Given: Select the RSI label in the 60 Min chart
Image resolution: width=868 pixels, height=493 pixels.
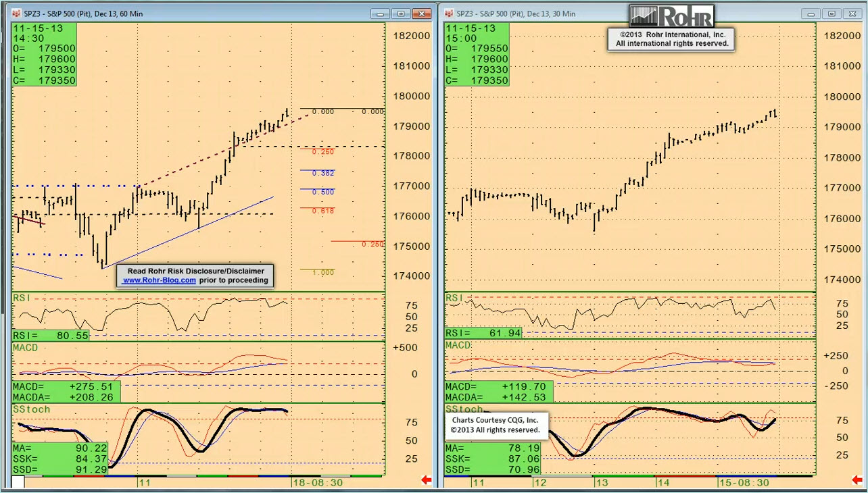Looking at the screenshot, I should point(22,298).
